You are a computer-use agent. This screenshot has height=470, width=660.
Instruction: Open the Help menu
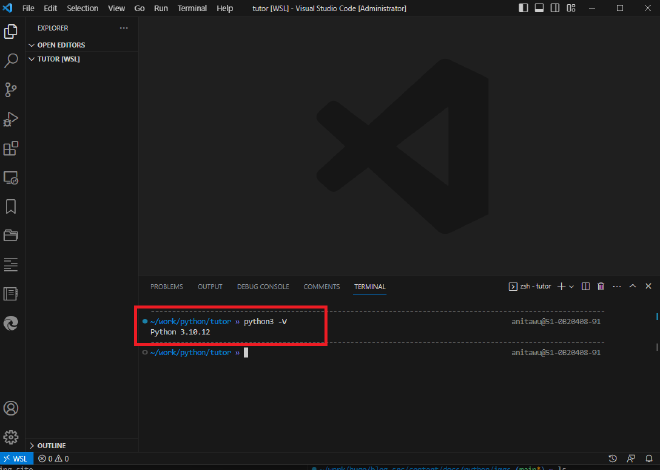(224, 8)
